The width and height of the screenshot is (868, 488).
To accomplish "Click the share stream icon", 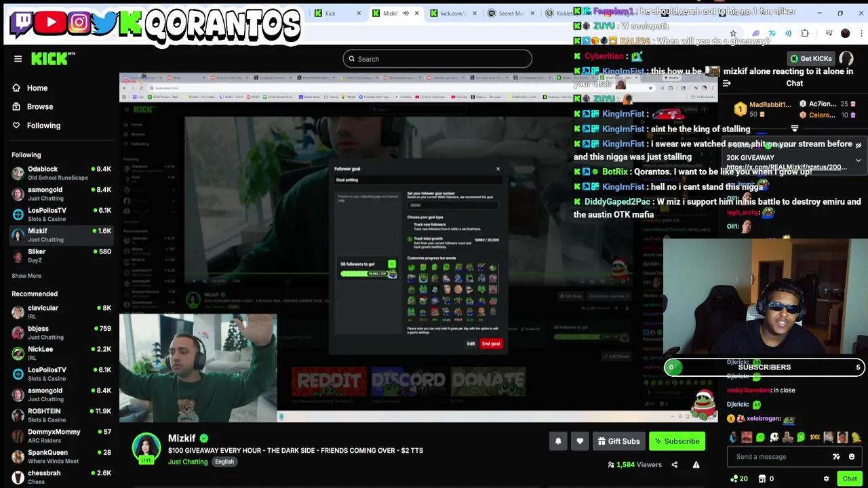I will [x=674, y=465].
